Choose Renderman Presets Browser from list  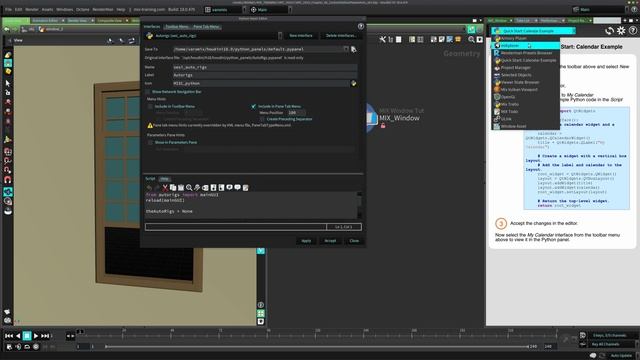point(526,53)
